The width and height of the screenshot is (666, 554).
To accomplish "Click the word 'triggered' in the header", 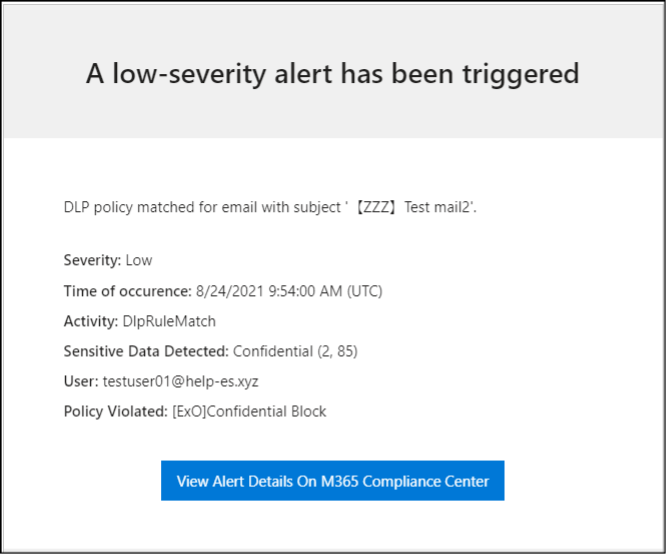I will pyautogui.click(x=521, y=75).
